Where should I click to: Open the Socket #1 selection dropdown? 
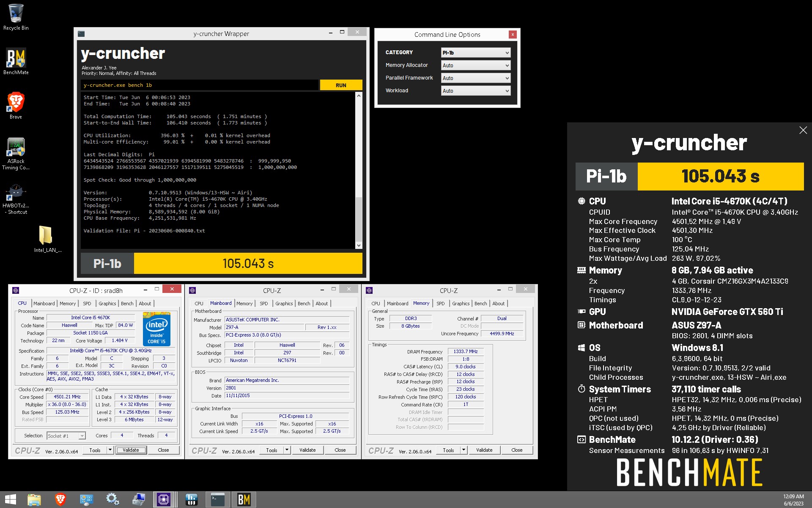[x=66, y=436]
